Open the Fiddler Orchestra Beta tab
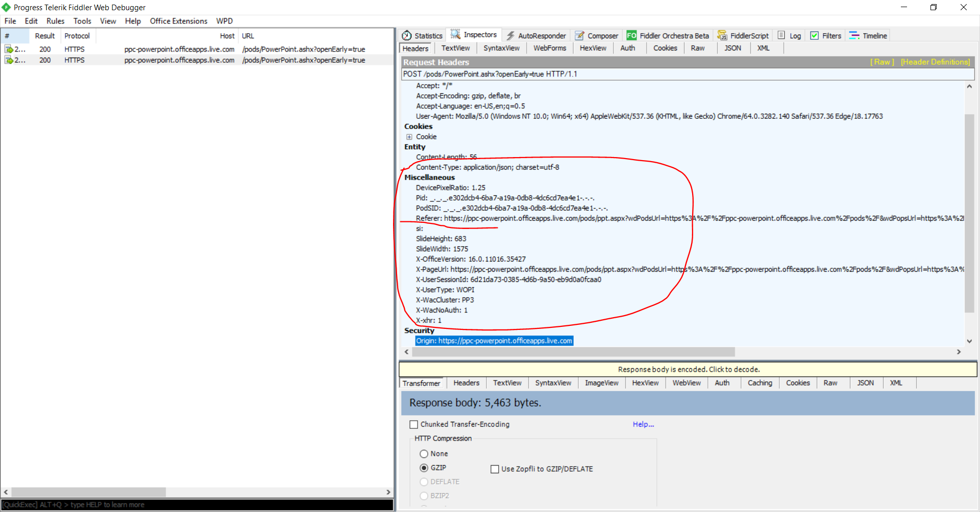Screen dimensions: 980x512 coord(668,36)
